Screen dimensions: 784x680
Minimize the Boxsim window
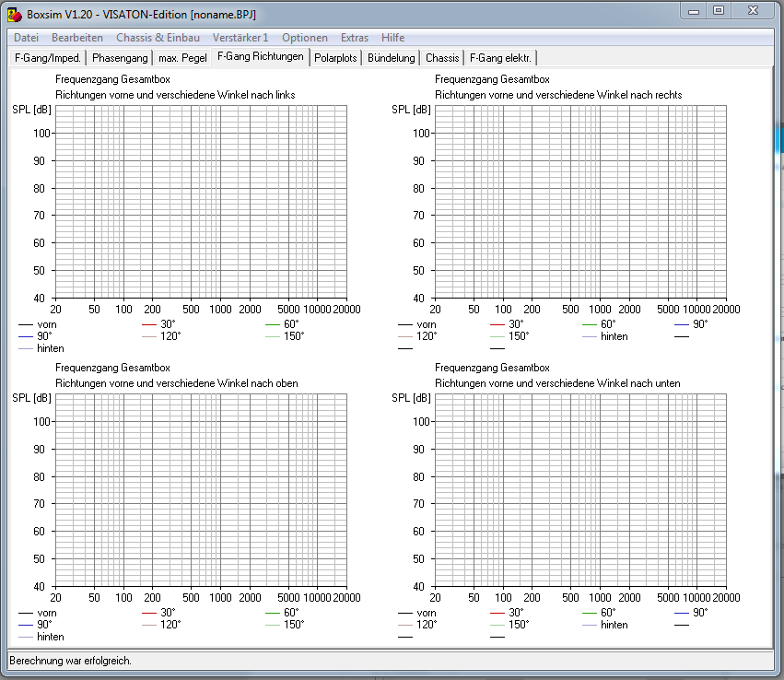[x=694, y=10]
